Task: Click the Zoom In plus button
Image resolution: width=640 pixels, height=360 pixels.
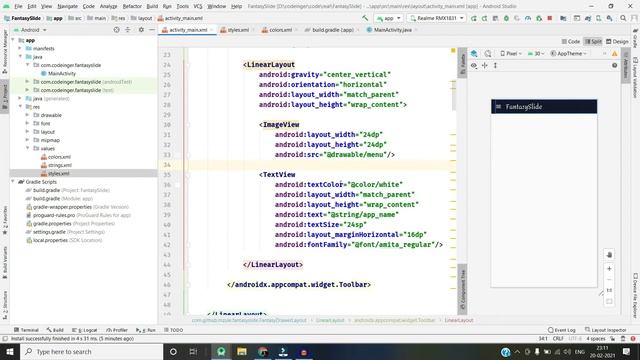Action: click(x=609, y=269)
